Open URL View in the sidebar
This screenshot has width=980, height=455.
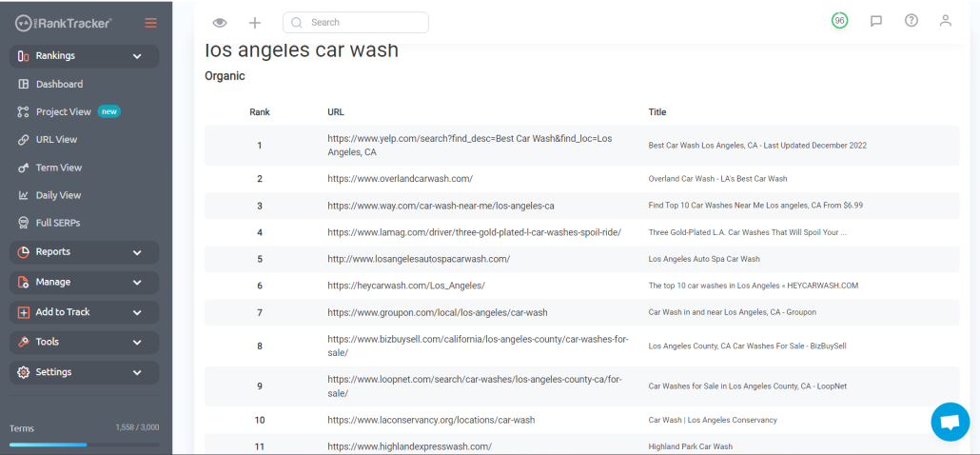(x=57, y=139)
